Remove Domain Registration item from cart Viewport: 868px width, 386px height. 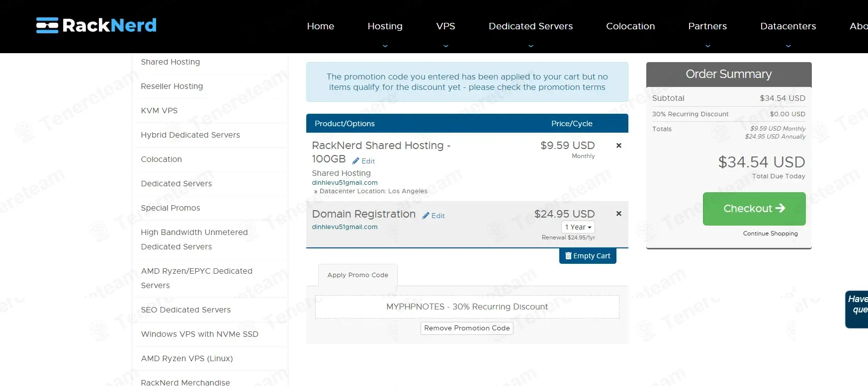click(619, 214)
